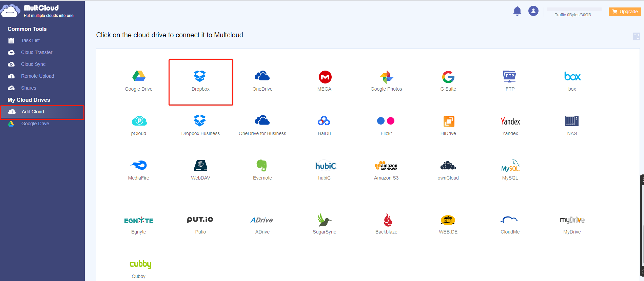Select the pCloud icon
The width and height of the screenshot is (644, 281).
[x=139, y=121]
